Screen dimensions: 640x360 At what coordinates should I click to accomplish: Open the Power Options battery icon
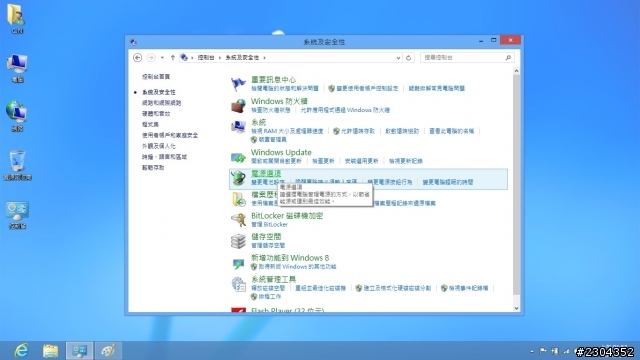tap(238, 178)
